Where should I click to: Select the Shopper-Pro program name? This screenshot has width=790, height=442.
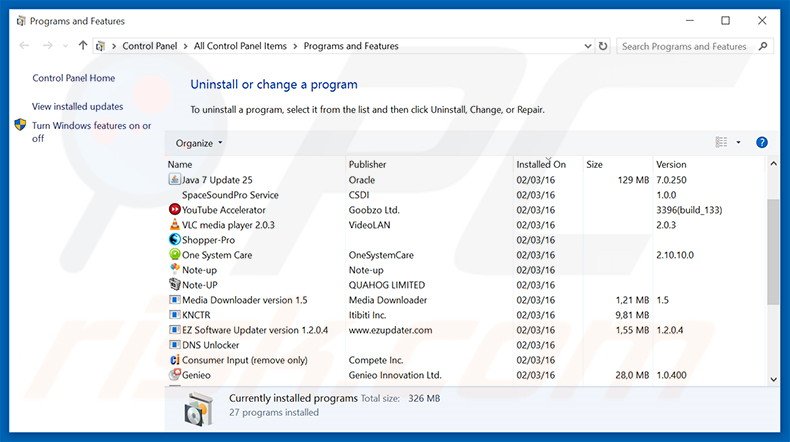[x=208, y=240]
